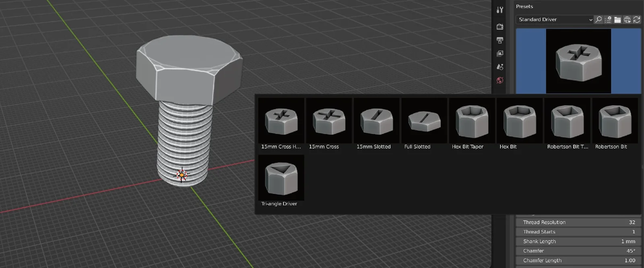Click the globe with cursor icon
Image resolution: width=644 pixels, height=268 pixels.
click(627, 19)
